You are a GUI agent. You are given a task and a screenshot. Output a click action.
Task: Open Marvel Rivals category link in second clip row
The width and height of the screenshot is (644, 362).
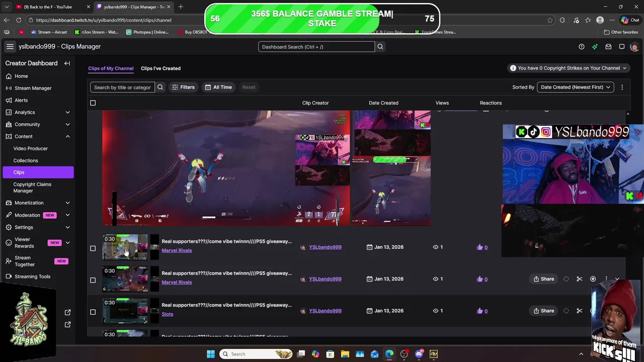tap(177, 282)
